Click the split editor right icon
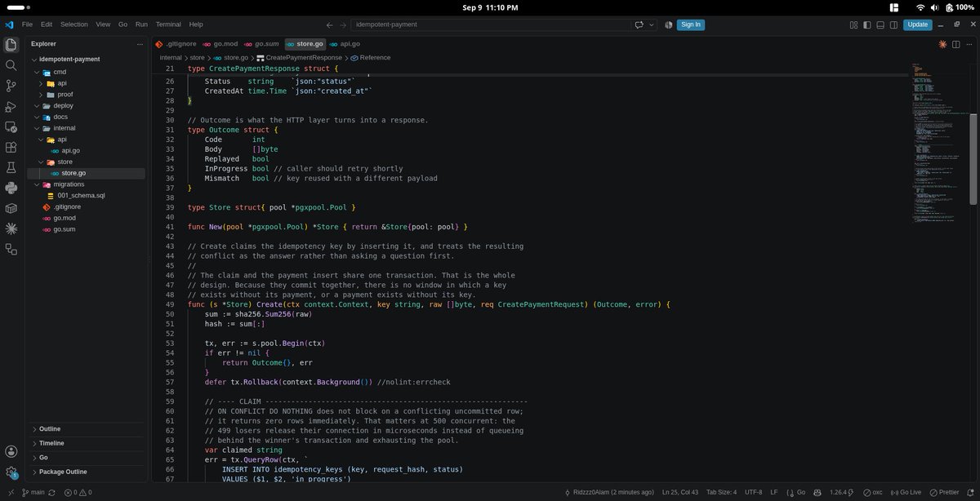 [x=955, y=44]
